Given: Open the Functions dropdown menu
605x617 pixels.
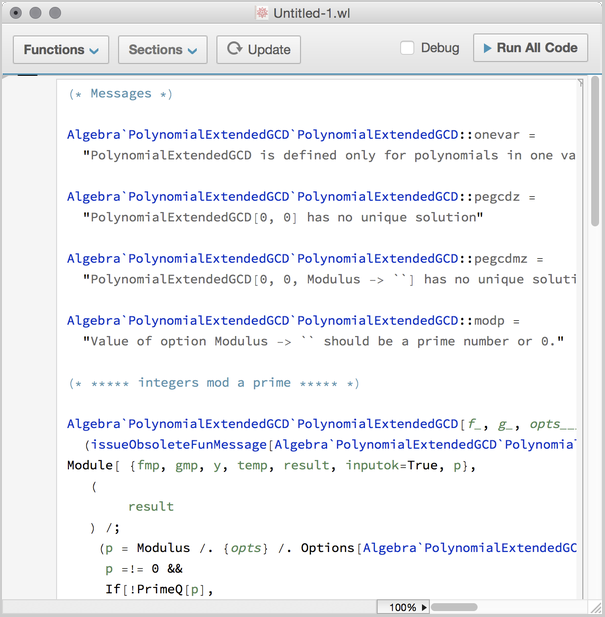Looking at the screenshot, I should pyautogui.click(x=61, y=49).
